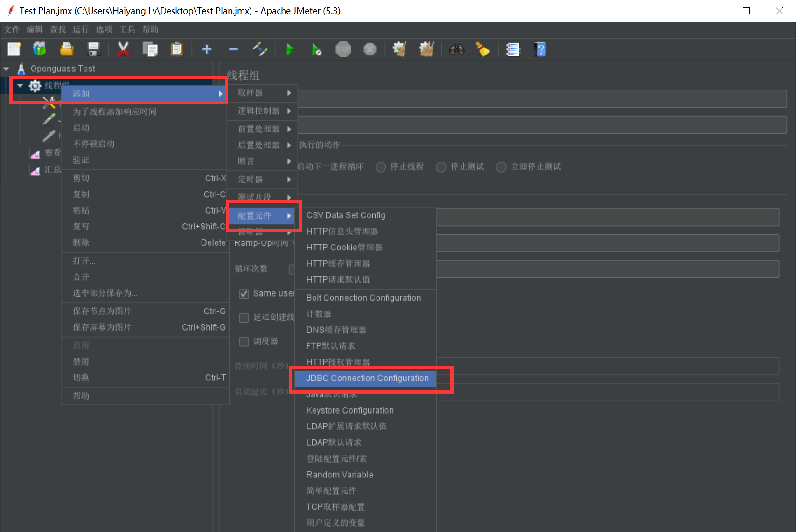Screen dimensions: 796x532
Task: Click the Search binoculars icon
Action: click(x=456, y=49)
